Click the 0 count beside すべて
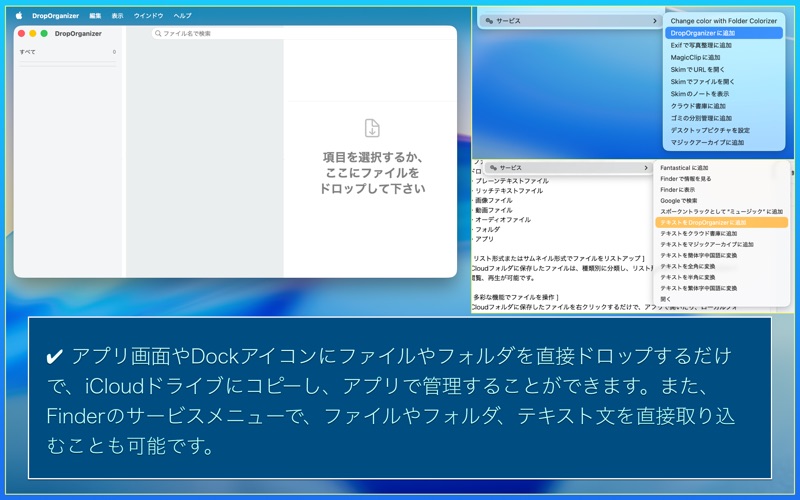The image size is (800, 500). point(114,52)
